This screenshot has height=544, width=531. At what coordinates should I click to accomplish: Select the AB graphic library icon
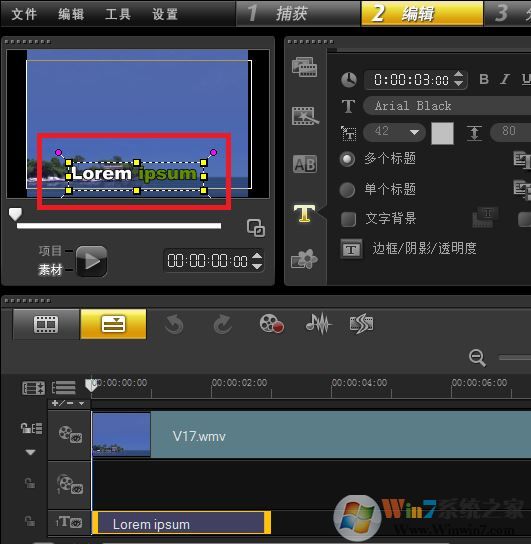click(x=305, y=164)
